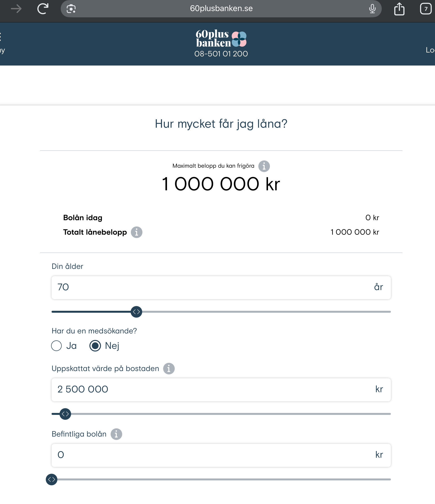The image size is (435, 504).
Task: Select Nej for medsökande
Action: (95, 346)
